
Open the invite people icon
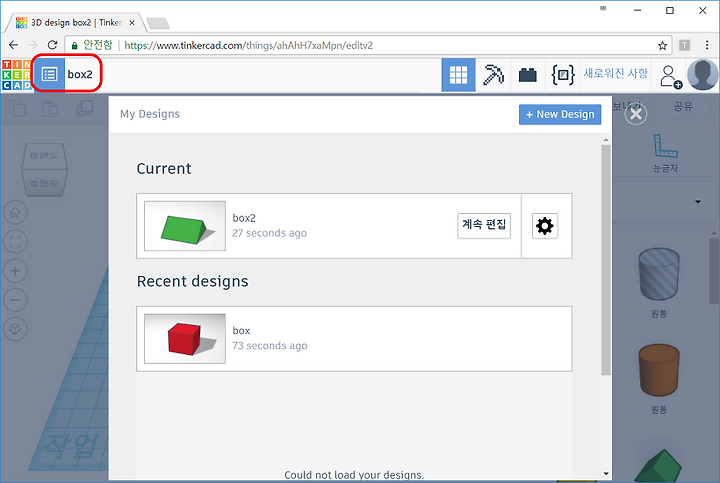670,76
